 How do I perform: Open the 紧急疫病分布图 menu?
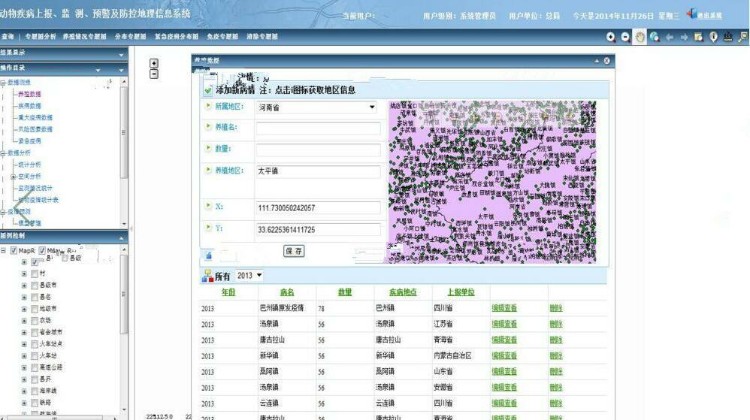(x=176, y=36)
